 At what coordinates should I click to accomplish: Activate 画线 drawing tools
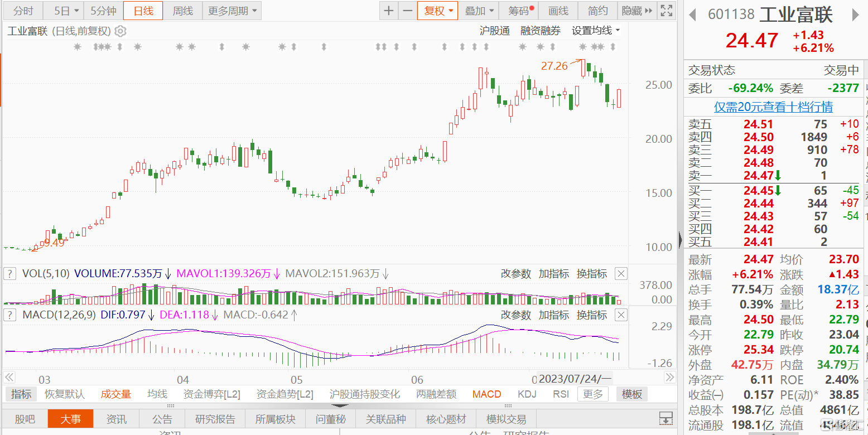[558, 11]
